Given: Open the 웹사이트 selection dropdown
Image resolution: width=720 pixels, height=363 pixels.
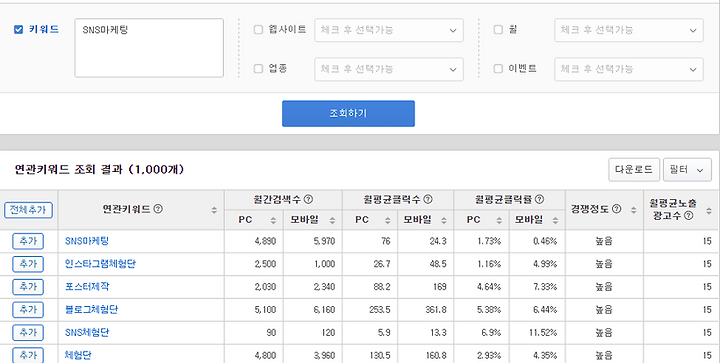Looking at the screenshot, I should [389, 30].
